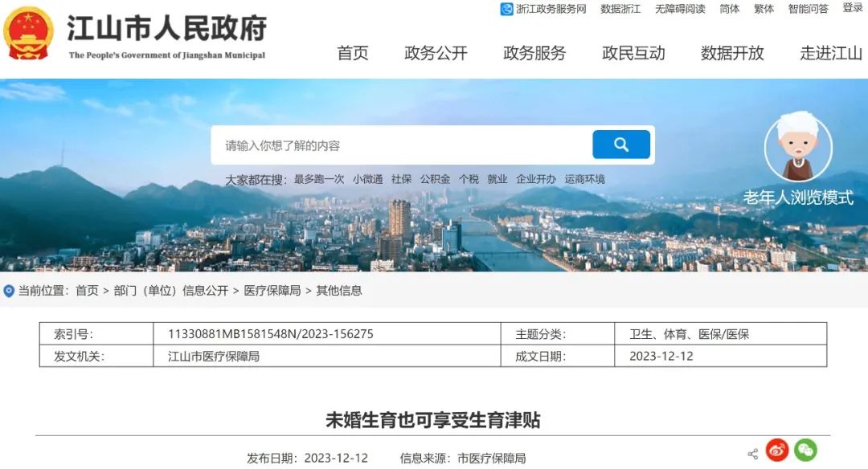This screenshot has height=469, width=868.
Task: Click the national emblem logo
Action: (28, 34)
